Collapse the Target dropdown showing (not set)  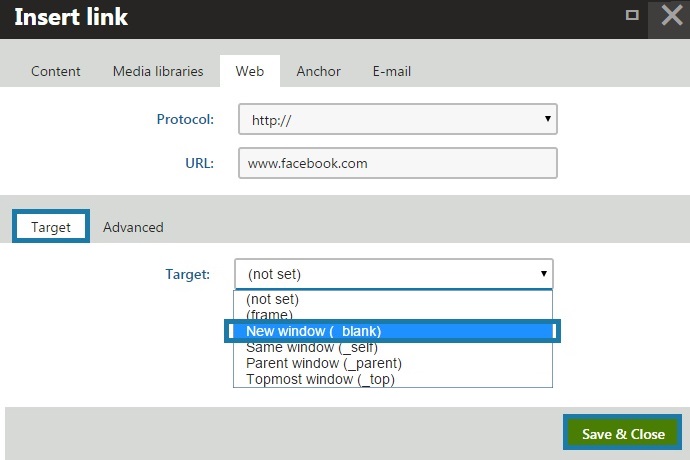click(x=393, y=274)
